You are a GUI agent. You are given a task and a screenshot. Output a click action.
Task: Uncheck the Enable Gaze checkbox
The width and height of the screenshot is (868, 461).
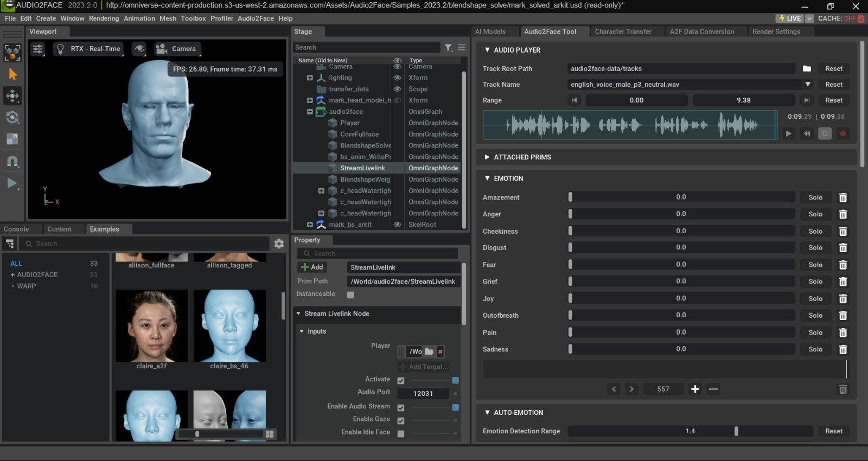pos(401,420)
